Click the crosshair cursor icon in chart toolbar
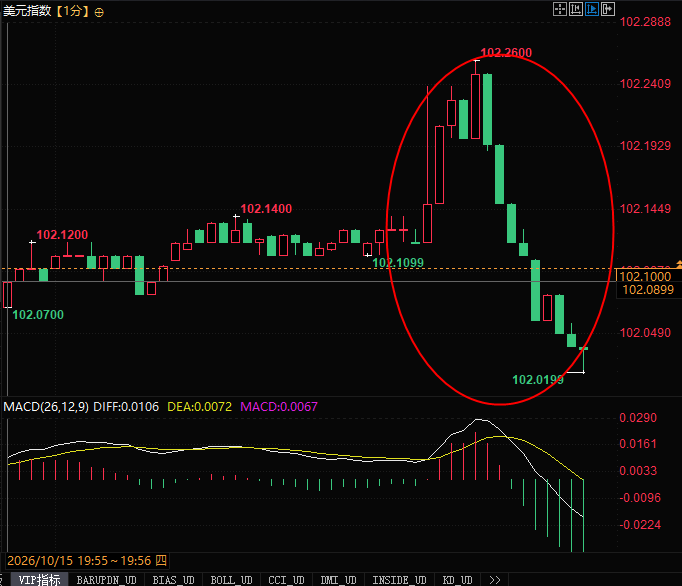The height and width of the screenshot is (586, 682). pos(560,9)
